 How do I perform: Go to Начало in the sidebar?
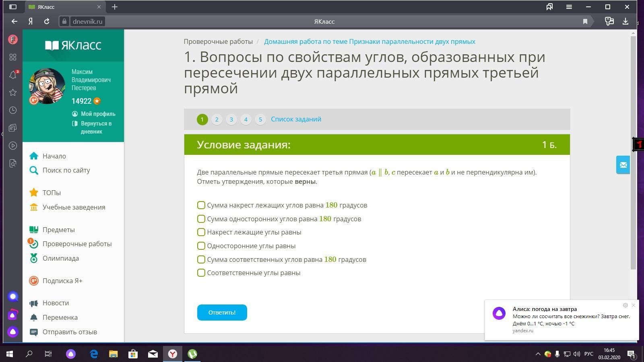54,156
